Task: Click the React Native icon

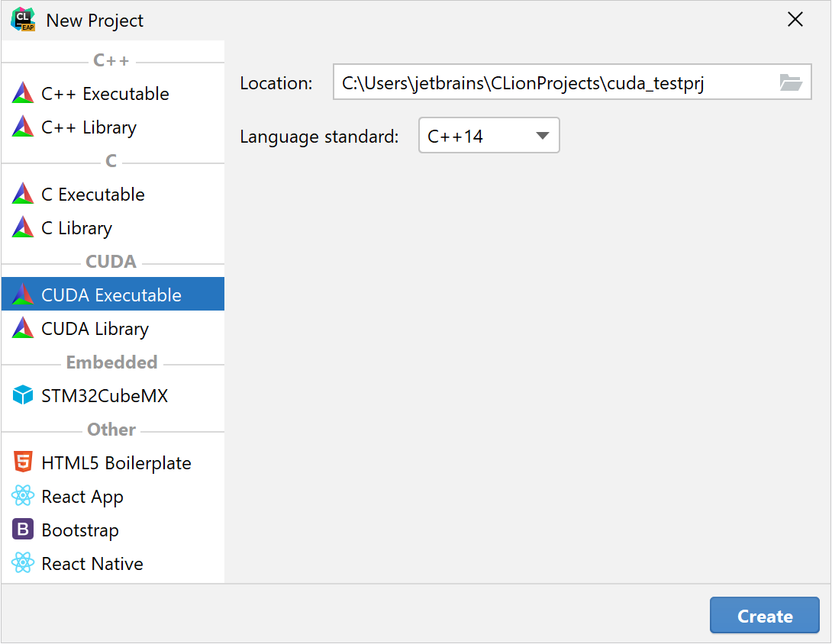Action: point(23,563)
